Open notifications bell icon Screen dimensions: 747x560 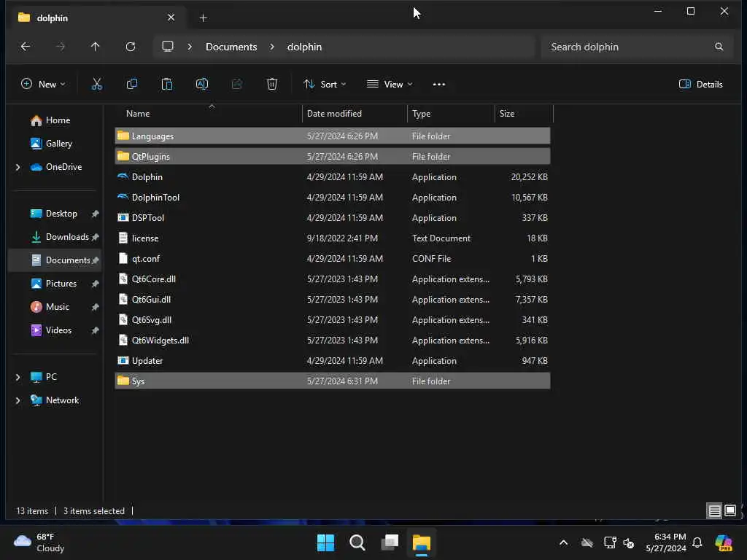pyautogui.click(x=697, y=542)
